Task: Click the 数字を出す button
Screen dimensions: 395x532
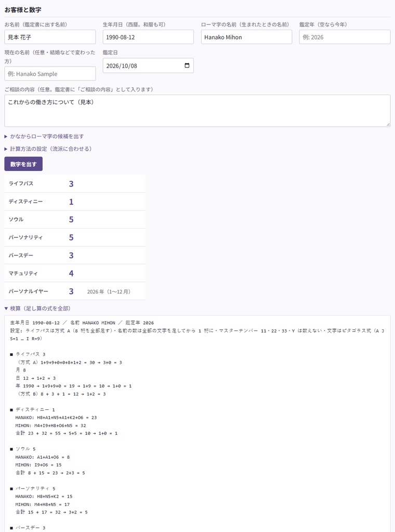Action: (x=23, y=164)
